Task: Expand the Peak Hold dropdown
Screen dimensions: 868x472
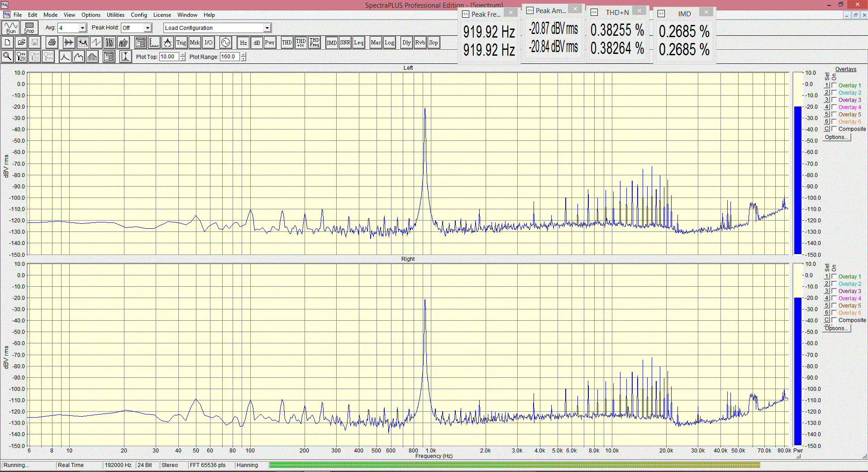Action: tap(148, 28)
